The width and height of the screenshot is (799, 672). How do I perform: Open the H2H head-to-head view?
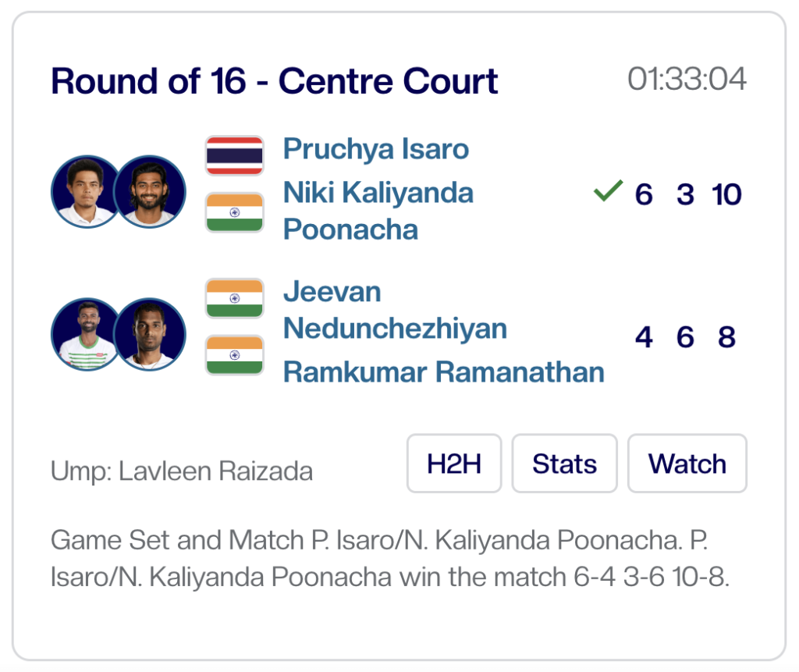click(x=454, y=464)
